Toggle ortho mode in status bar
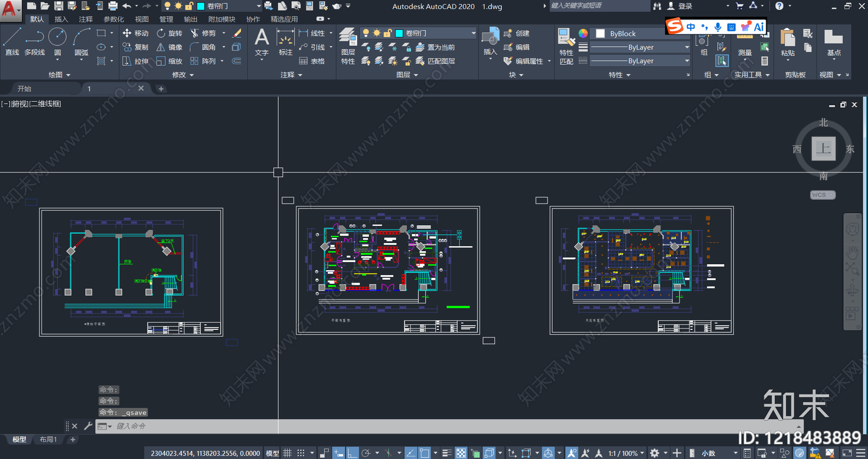 coord(353,453)
